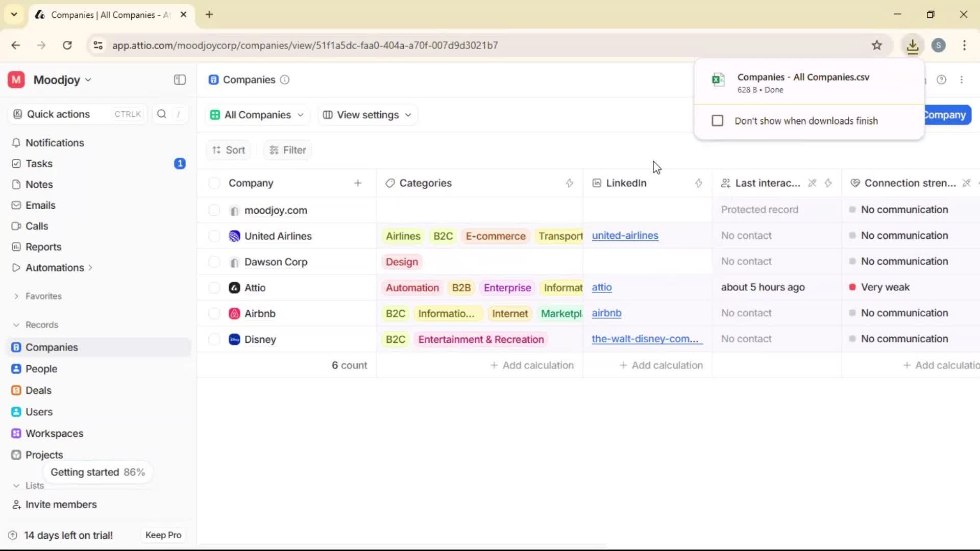Open Reports from the sidebar
This screenshot has height=551, width=980.
pos(43,246)
